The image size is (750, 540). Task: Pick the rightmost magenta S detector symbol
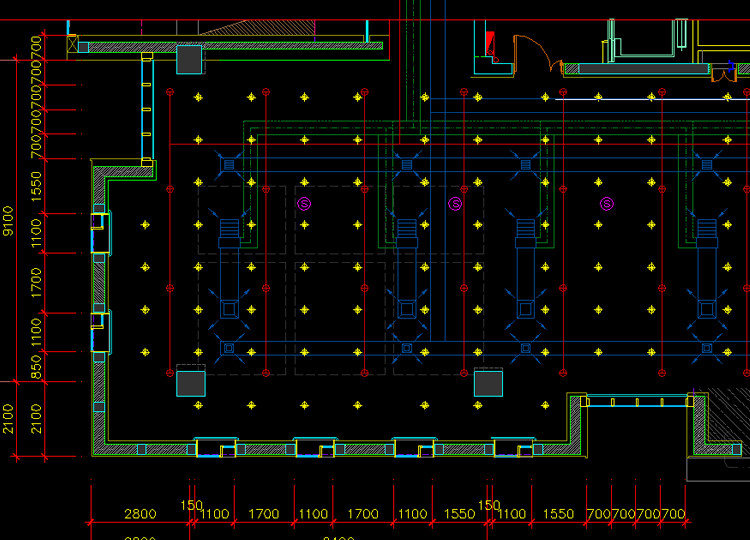pos(607,204)
